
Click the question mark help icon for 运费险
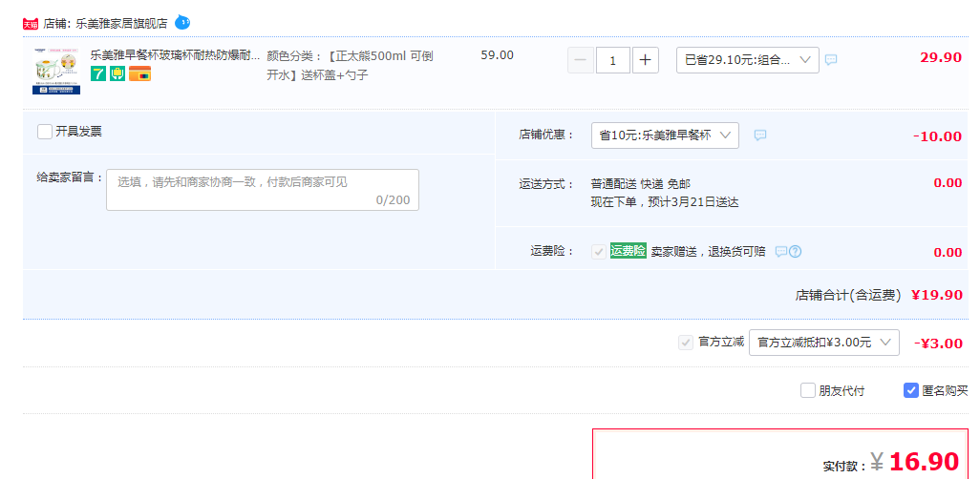coord(795,252)
